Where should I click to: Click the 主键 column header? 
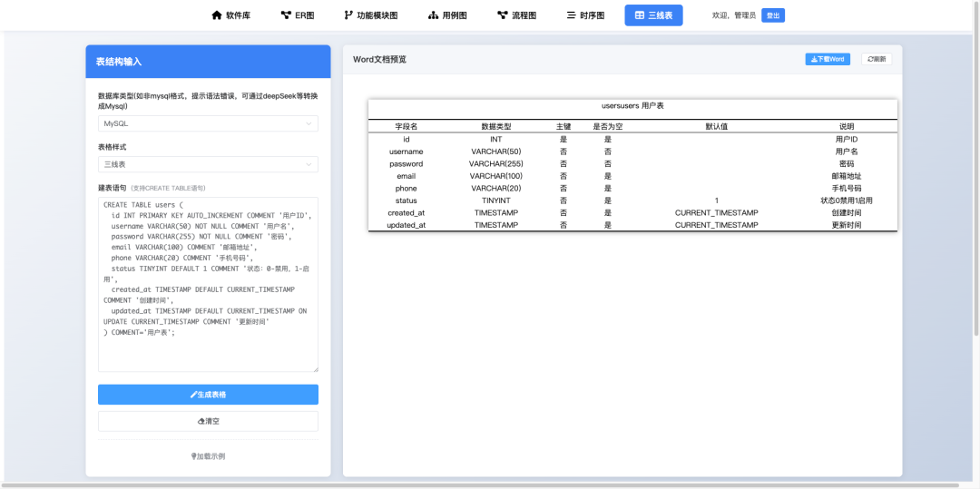point(563,126)
